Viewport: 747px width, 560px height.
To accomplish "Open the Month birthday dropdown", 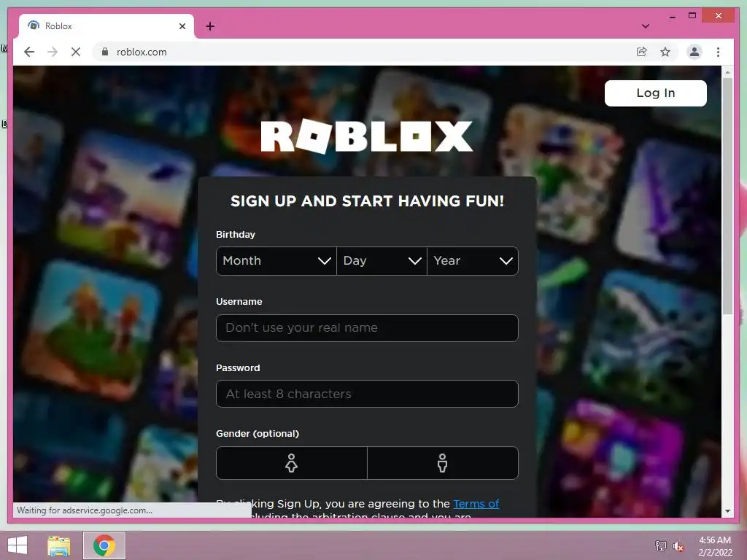I will [x=276, y=261].
